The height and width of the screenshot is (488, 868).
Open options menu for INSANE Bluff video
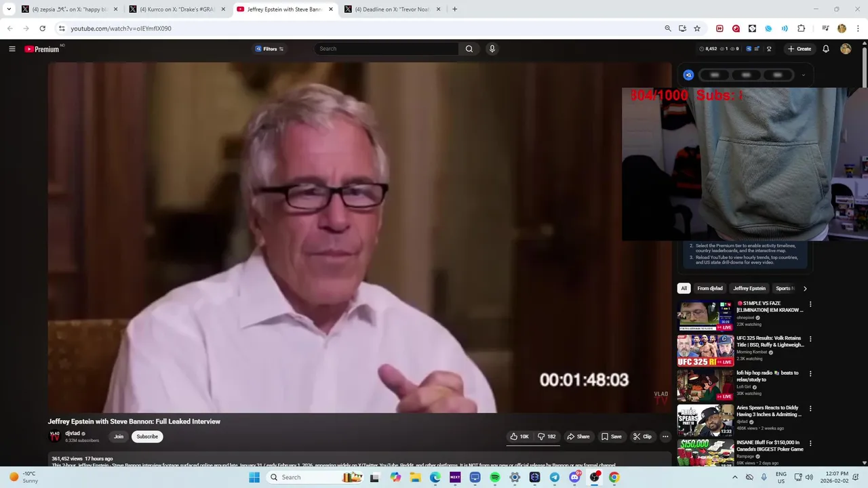[810, 443]
